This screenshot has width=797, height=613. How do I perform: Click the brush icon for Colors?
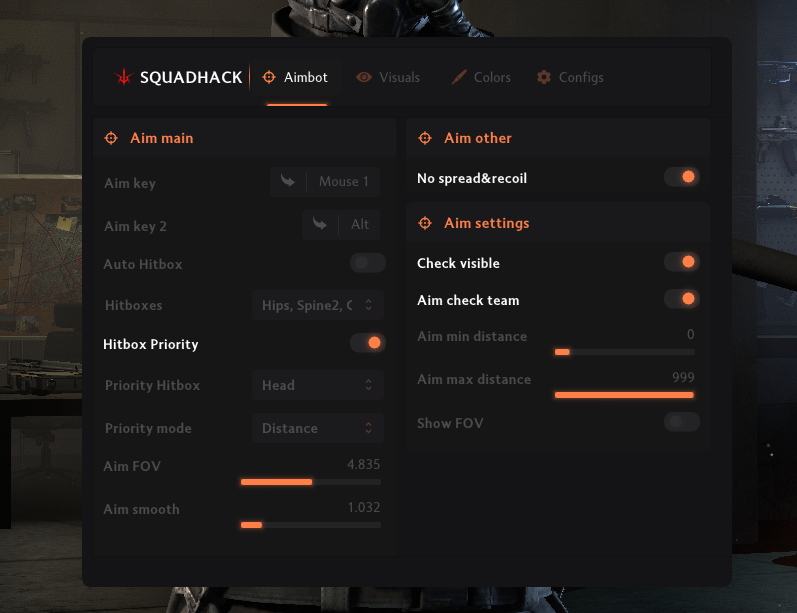459,78
